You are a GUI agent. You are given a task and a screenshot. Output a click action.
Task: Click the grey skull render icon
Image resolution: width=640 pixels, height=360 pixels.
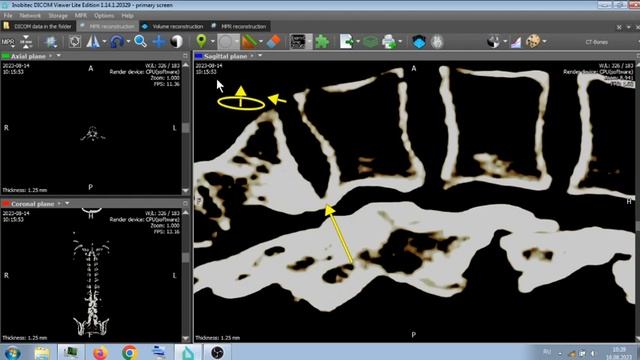pos(437,42)
